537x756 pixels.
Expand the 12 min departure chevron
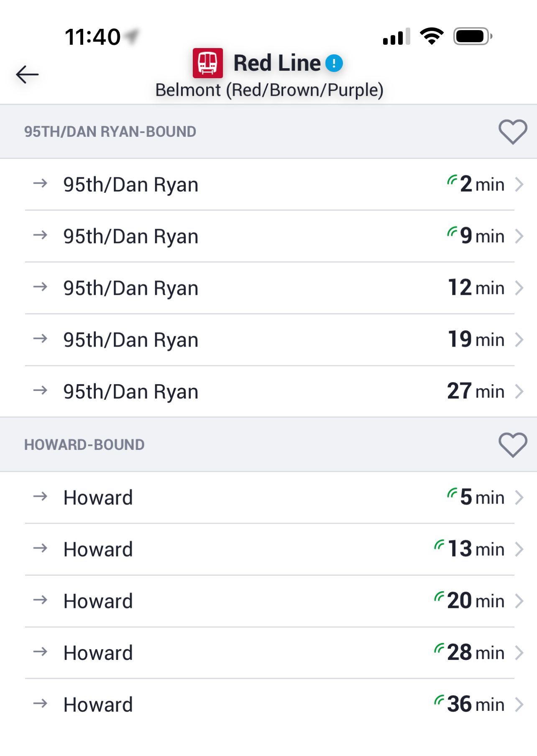click(x=519, y=288)
